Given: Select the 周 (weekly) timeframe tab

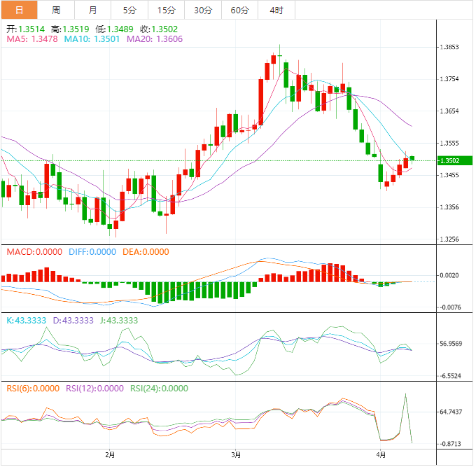Looking at the screenshot, I should click(56, 10).
